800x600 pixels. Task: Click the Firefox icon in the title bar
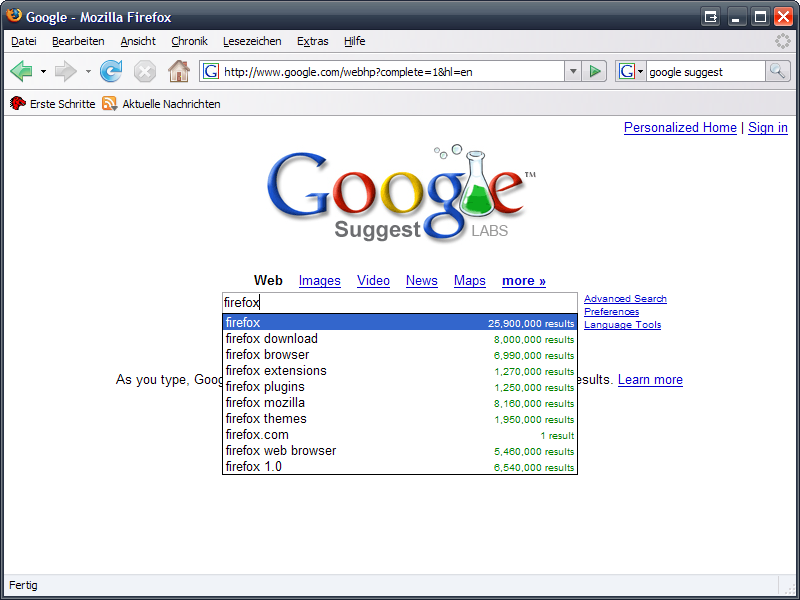[14, 16]
